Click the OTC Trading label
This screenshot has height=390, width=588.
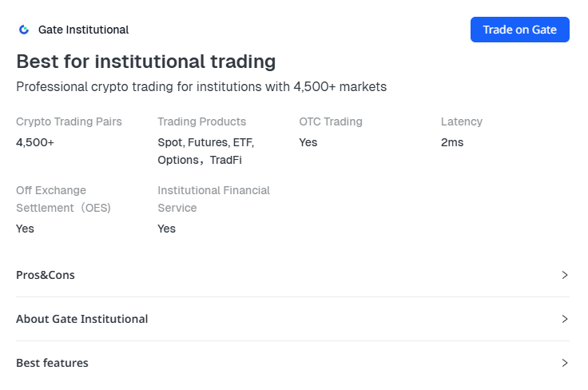pyautogui.click(x=331, y=121)
